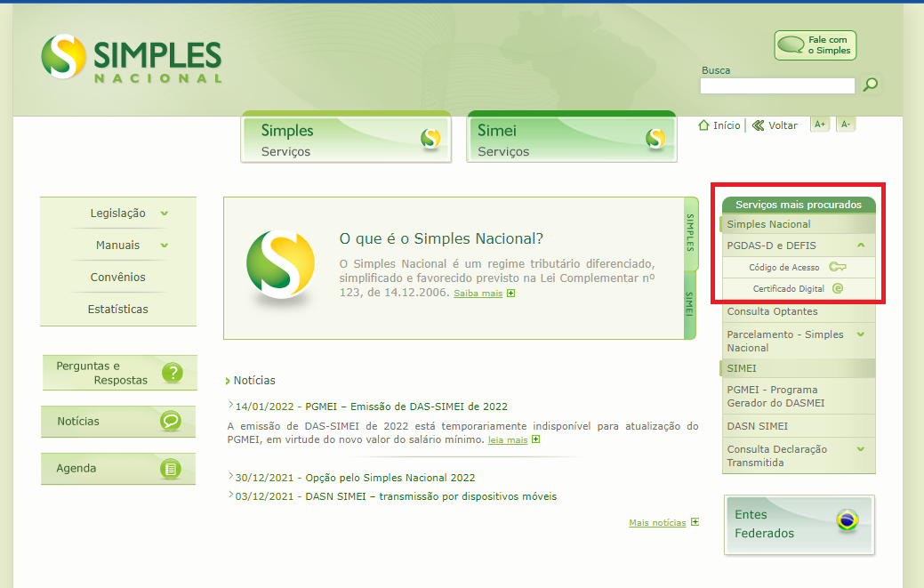
Task: Click inside the Busca search field
Action: (776, 85)
